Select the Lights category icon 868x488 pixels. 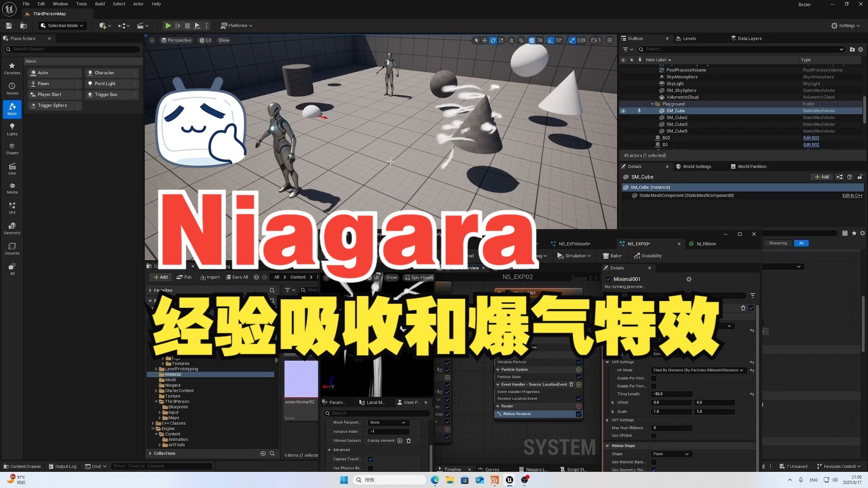(x=12, y=130)
